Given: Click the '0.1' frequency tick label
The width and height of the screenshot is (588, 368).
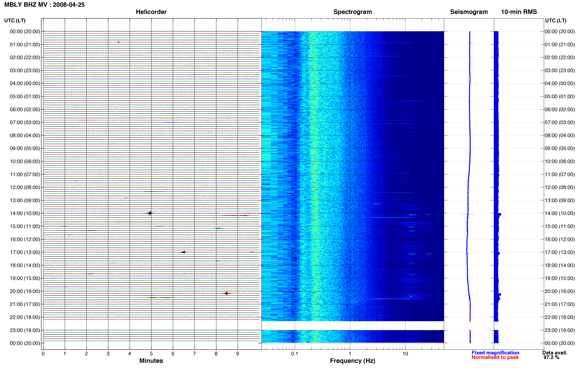Looking at the screenshot, I should tap(295, 354).
